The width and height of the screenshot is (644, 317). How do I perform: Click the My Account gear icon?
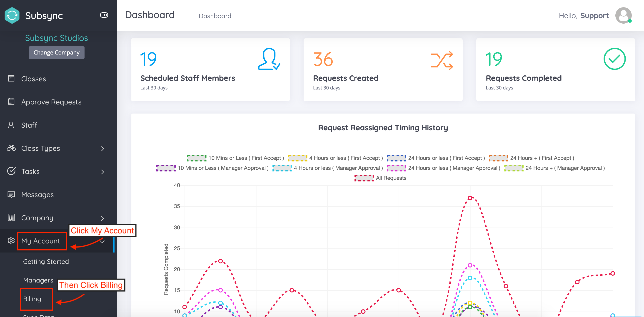pyautogui.click(x=11, y=240)
